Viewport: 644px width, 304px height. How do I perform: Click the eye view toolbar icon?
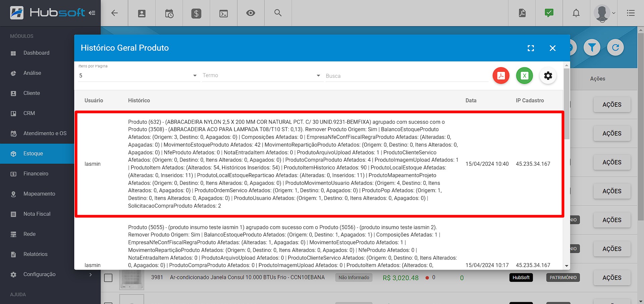pyautogui.click(x=251, y=13)
